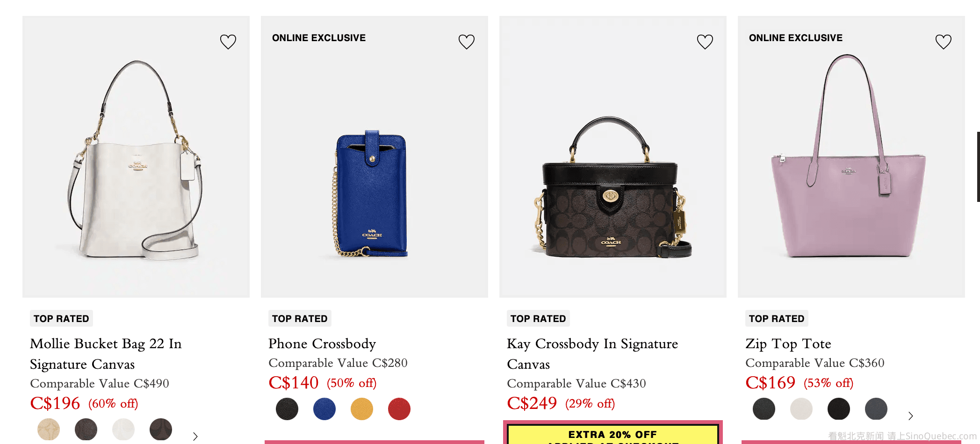Expand more Zip Top Tote colors arrow
980x444 pixels.
[910, 415]
